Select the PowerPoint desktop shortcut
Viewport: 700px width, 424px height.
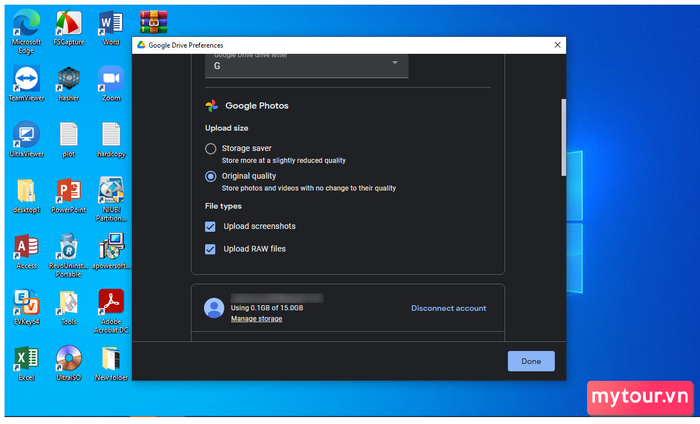tap(69, 195)
